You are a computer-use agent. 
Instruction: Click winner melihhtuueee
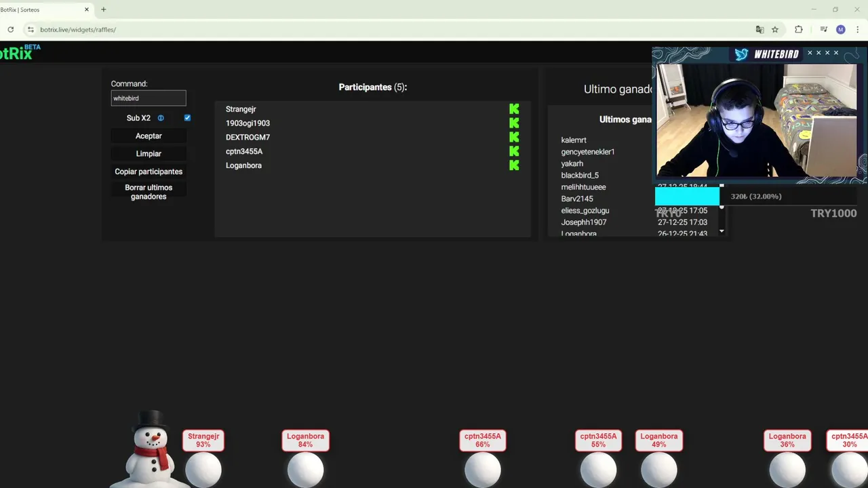584,187
